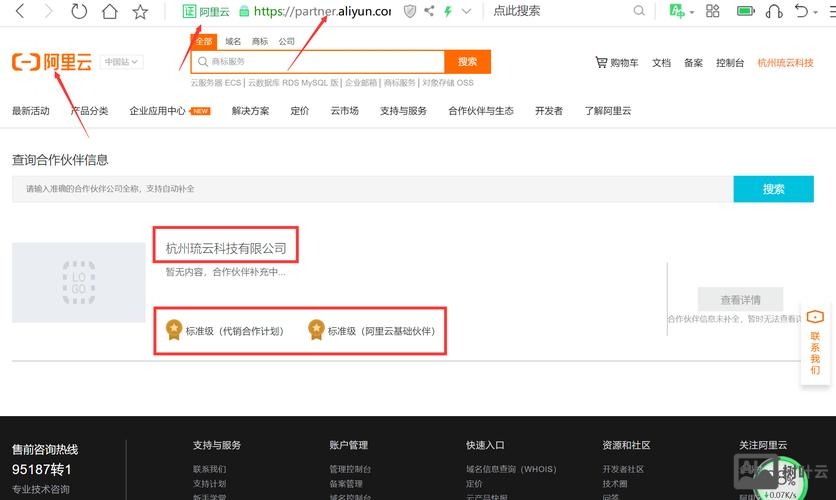Open the 合作伙伴与生态 menu
836x500 pixels.
[x=480, y=111]
